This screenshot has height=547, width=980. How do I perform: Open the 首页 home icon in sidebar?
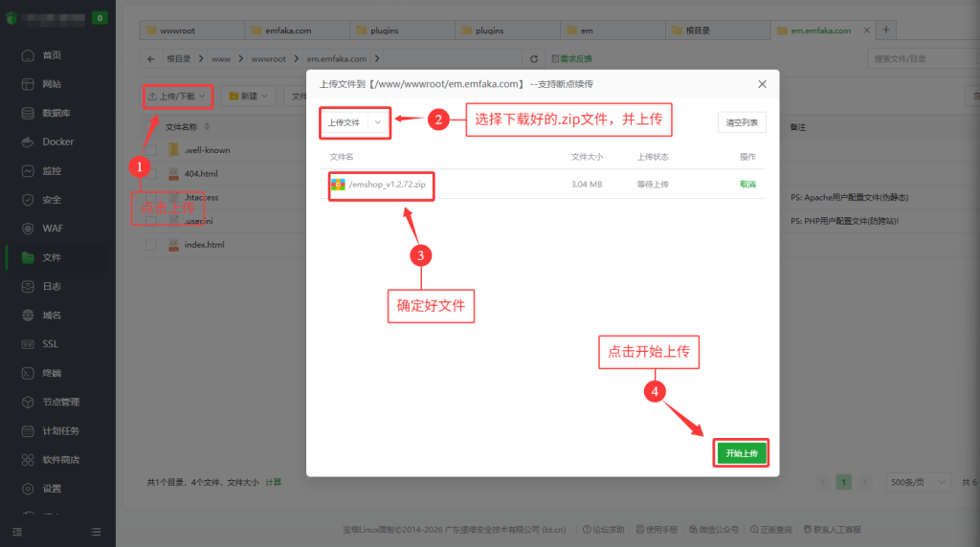click(x=28, y=55)
